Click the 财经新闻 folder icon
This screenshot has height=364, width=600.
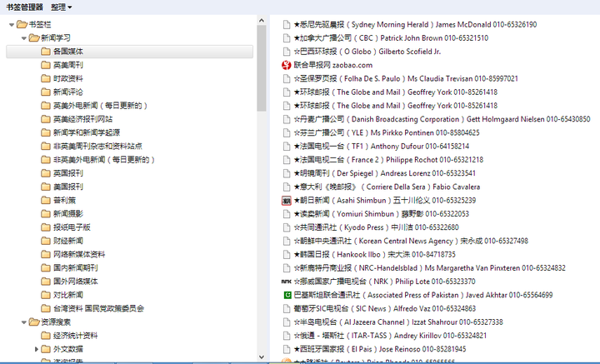click(x=46, y=241)
